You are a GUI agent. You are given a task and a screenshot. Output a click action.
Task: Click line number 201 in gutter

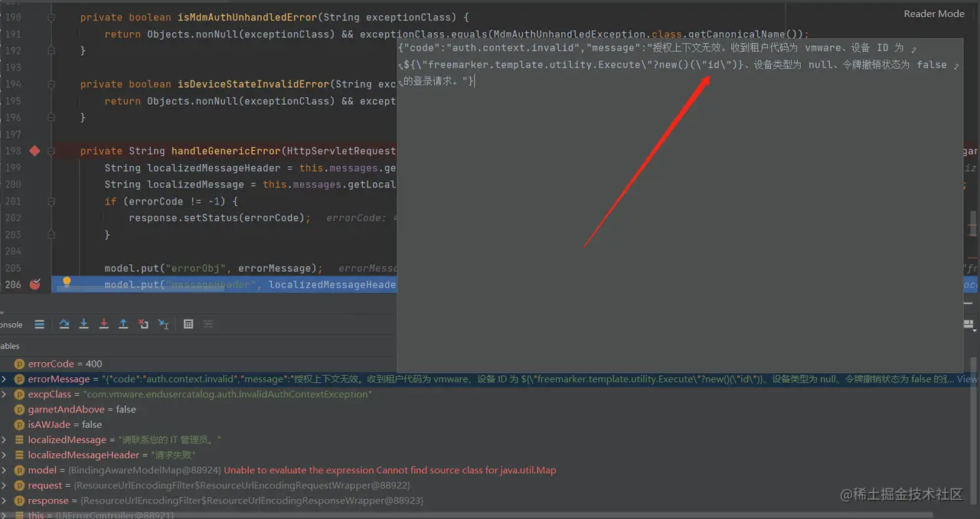click(14, 201)
